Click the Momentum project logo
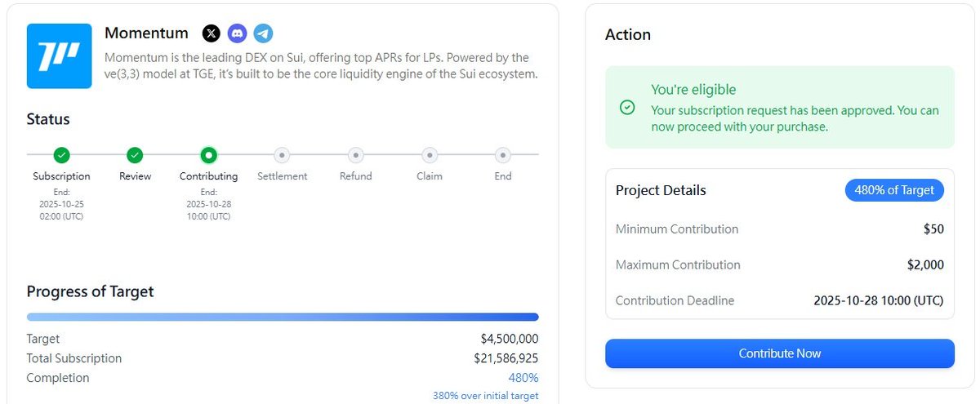Viewport: 980px width, 404px height. (x=59, y=56)
